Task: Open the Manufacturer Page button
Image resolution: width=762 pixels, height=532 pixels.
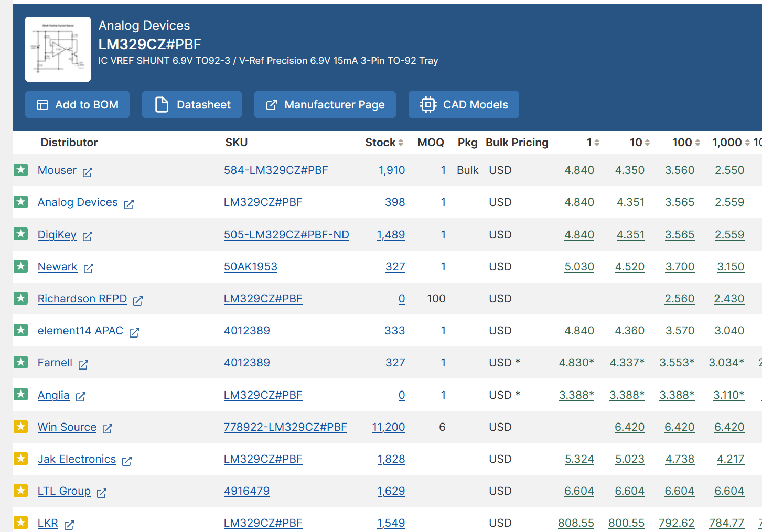Action: [325, 105]
